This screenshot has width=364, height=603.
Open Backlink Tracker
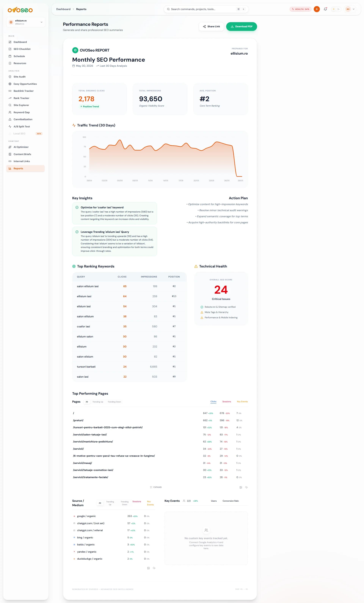click(x=25, y=91)
